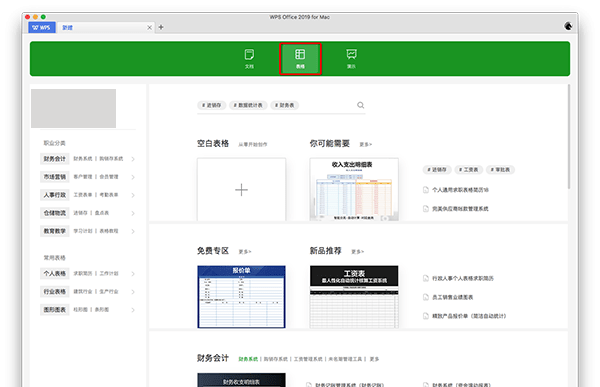This screenshot has width=600, height=387.
Task: Select green 财务系统 tab under 财务会计 heading
Action: [248, 359]
